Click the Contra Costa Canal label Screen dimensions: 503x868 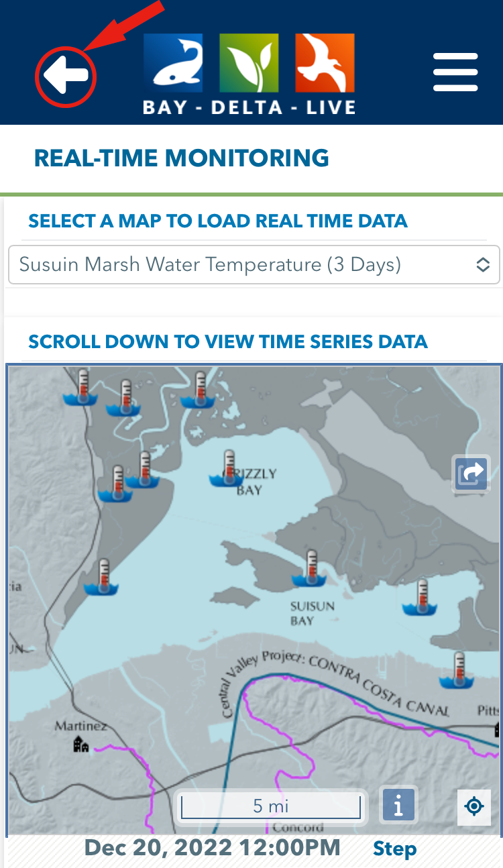[378, 683]
